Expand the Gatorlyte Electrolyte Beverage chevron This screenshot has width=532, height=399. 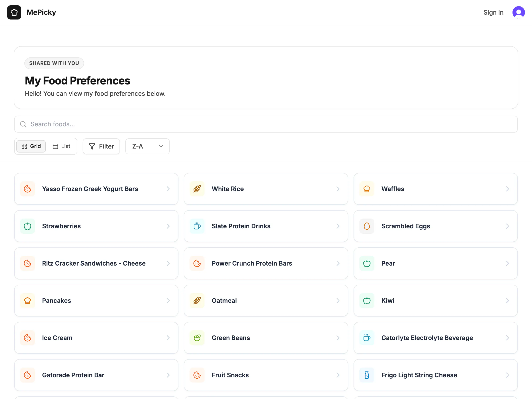507,338
